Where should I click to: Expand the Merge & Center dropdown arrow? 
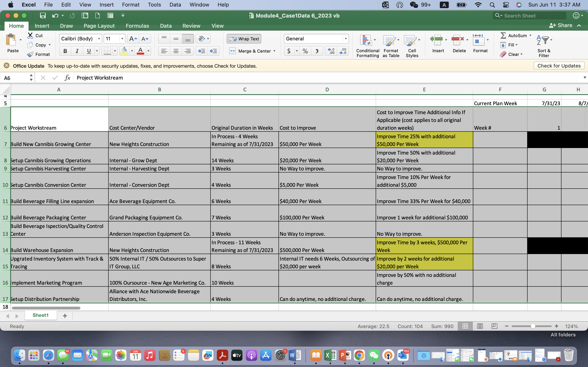[275, 51]
